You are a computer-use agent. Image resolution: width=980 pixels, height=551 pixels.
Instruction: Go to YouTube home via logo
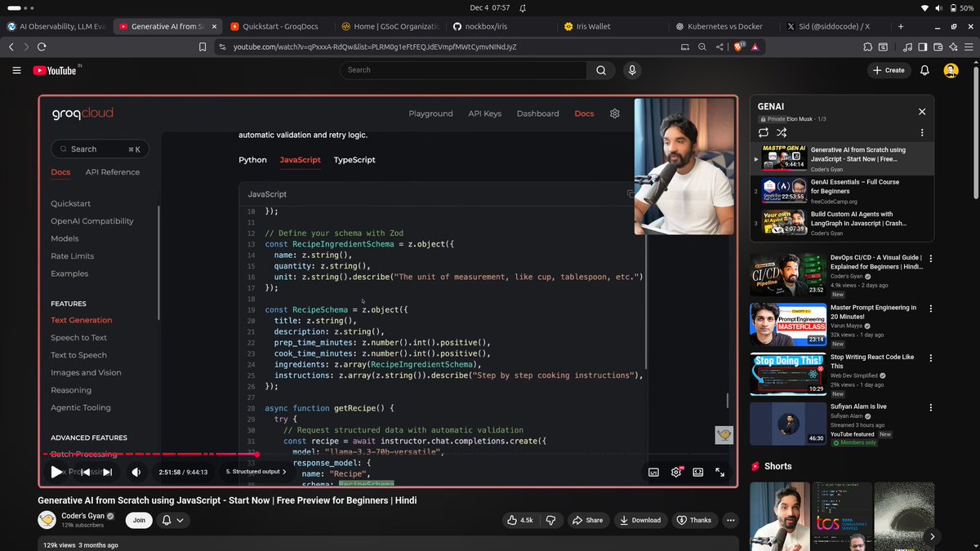coord(55,71)
